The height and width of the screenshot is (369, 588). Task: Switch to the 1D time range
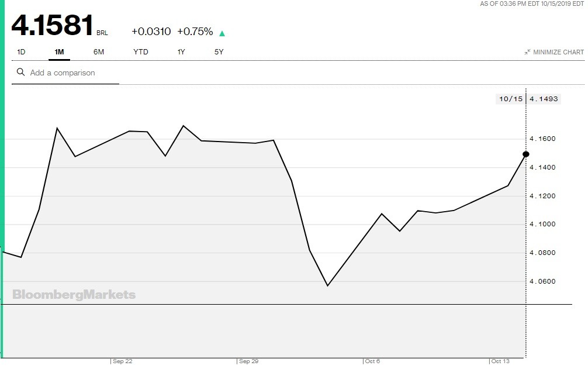[x=21, y=52]
